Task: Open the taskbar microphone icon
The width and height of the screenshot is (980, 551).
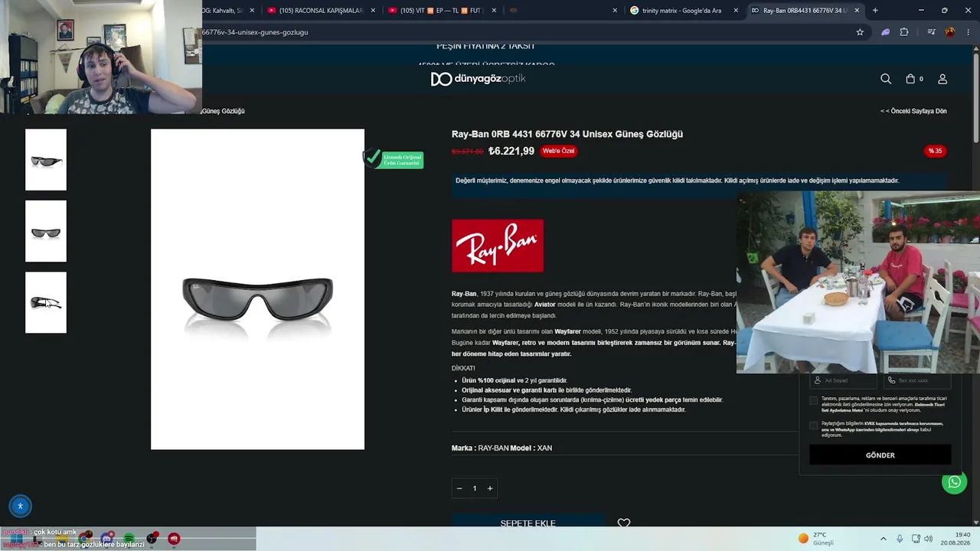Action: (900, 539)
